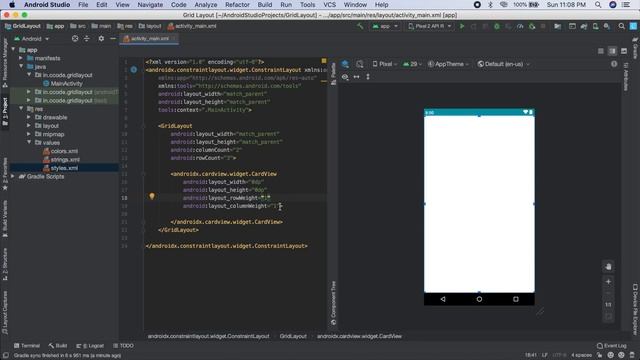
Task: Click the pan hand tool in preview
Action: click(608, 267)
